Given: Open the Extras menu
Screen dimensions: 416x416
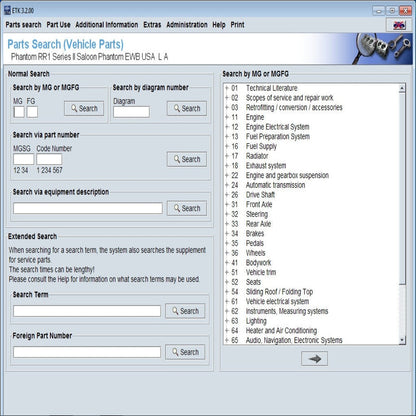Looking at the screenshot, I should (x=152, y=25).
